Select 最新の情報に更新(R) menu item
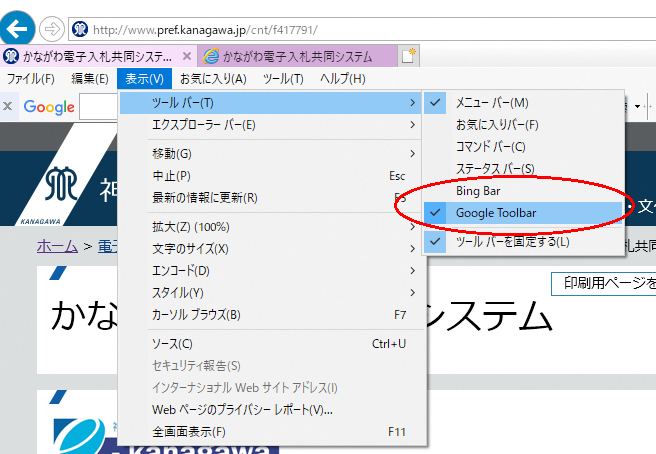656x454 pixels. pyautogui.click(x=270, y=198)
